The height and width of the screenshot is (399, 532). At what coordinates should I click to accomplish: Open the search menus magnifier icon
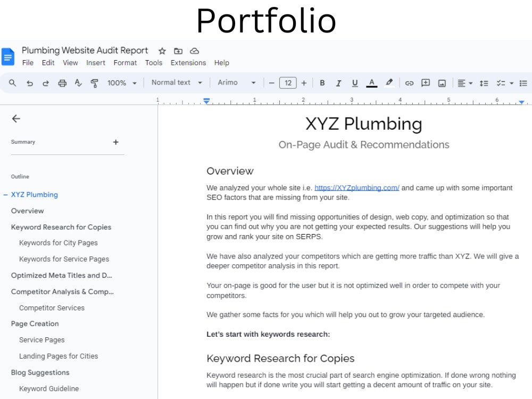coord(13,83)
